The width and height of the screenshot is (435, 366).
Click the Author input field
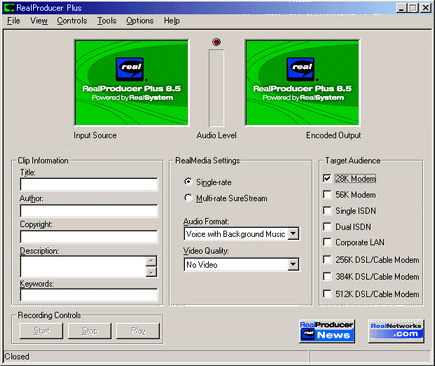[89, 211]
